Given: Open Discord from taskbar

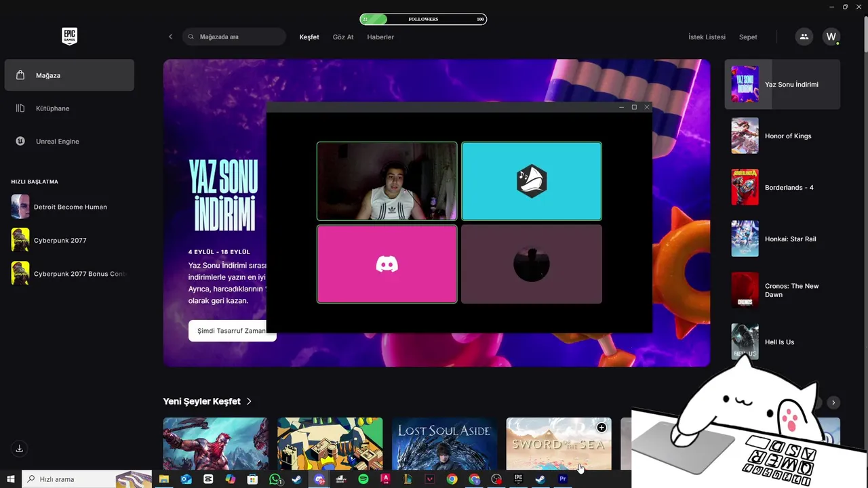Looking at the screenshot, I should [x=319, y=479].
